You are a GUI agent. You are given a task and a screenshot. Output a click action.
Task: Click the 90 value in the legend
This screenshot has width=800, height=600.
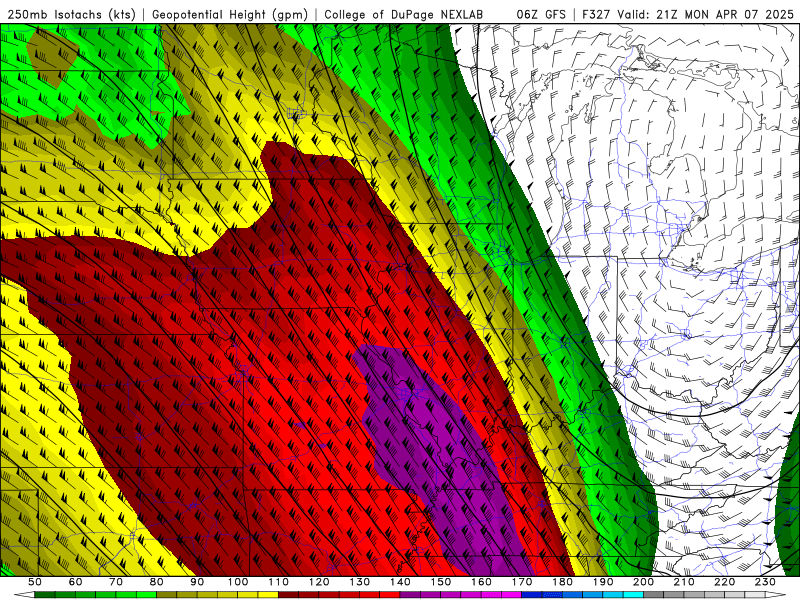point(197,582)
